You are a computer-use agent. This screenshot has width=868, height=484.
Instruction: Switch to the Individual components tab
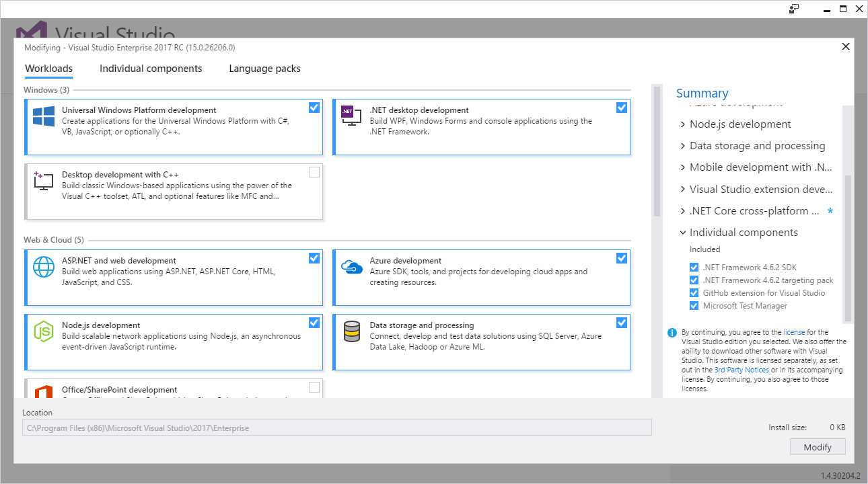click(151, 68)
